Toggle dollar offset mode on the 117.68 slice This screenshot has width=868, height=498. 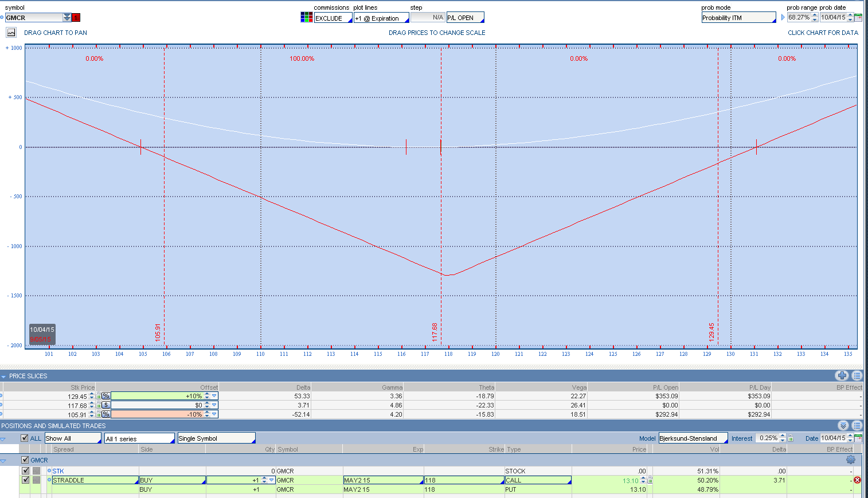tap(106, 405)
